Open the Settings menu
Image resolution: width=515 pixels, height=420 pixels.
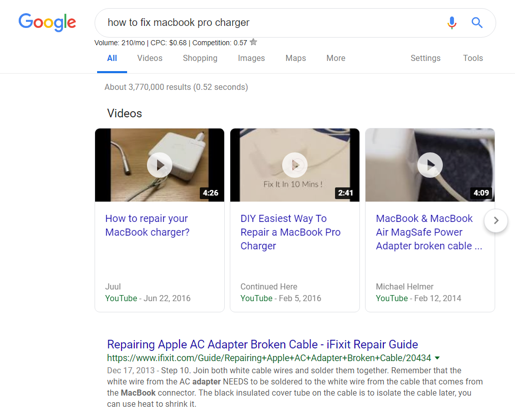(x=426, y=58)
